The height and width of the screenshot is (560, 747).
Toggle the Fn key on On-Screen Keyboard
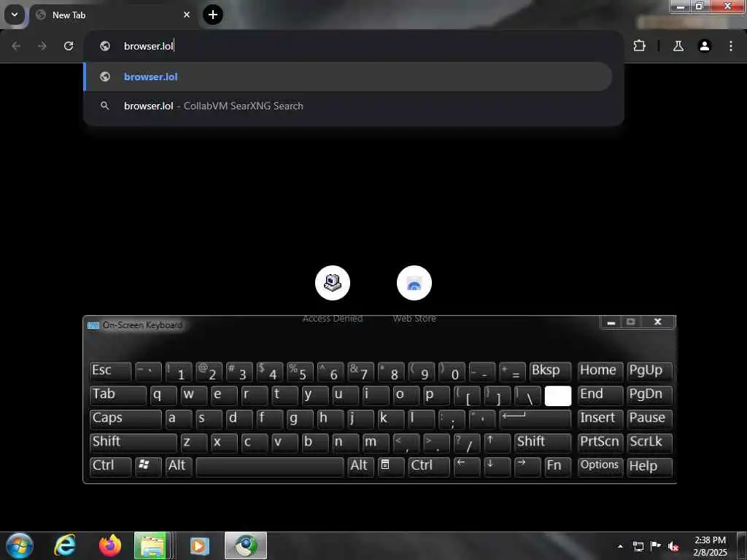point(558,466)
